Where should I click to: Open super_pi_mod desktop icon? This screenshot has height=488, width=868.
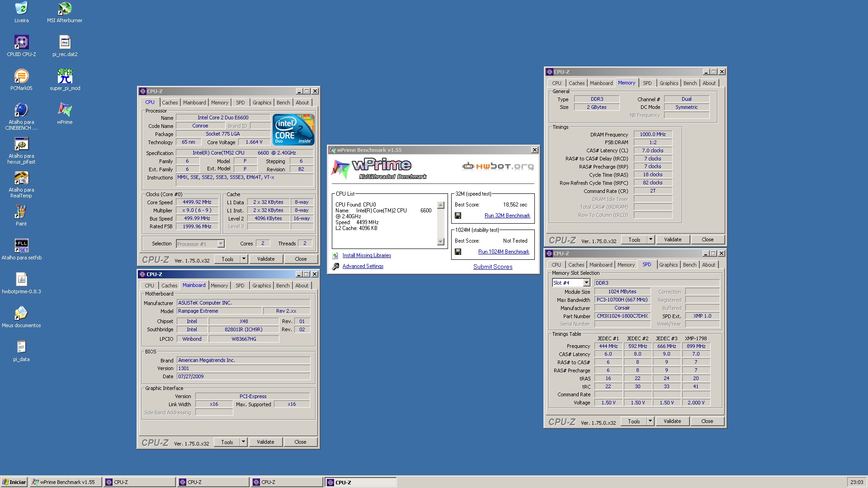click(65, 76)
